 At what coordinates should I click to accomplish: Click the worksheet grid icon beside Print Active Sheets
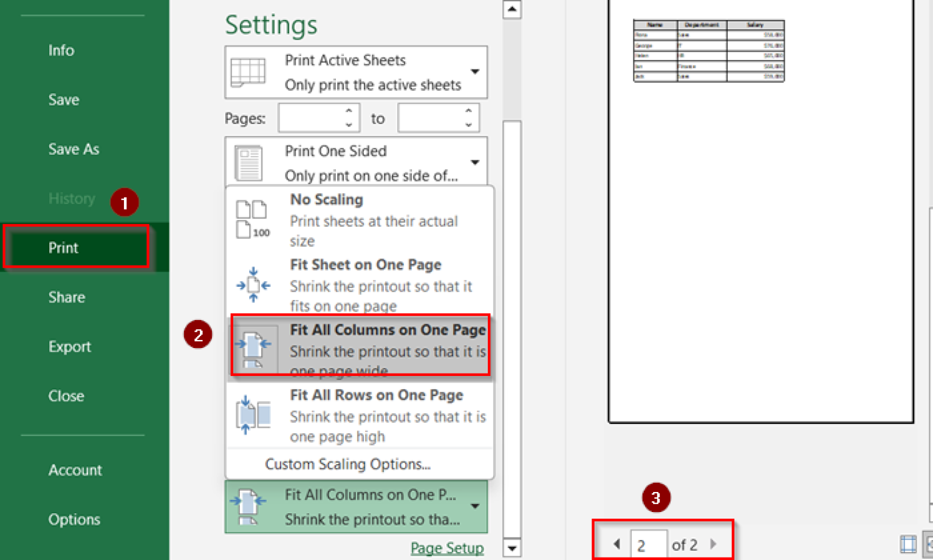tap(249, 72)
